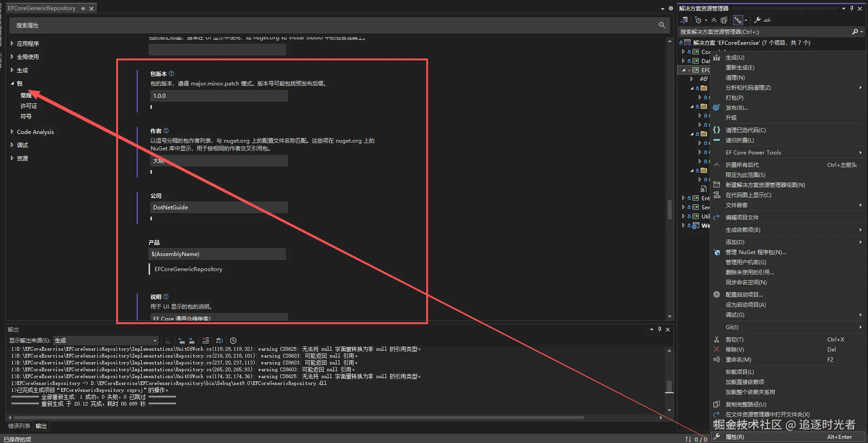Click help icon beside 作者

point(166,131)
